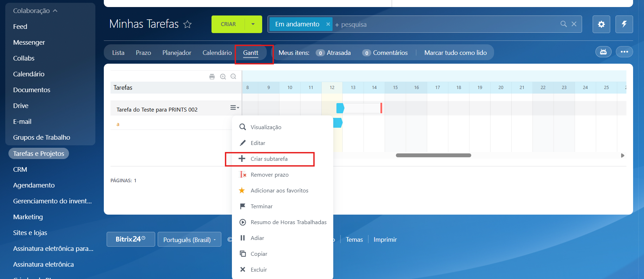Zoom in the Gantt chart timeline
The height and width of the screenshot is (279, 644).
point(223,77)
